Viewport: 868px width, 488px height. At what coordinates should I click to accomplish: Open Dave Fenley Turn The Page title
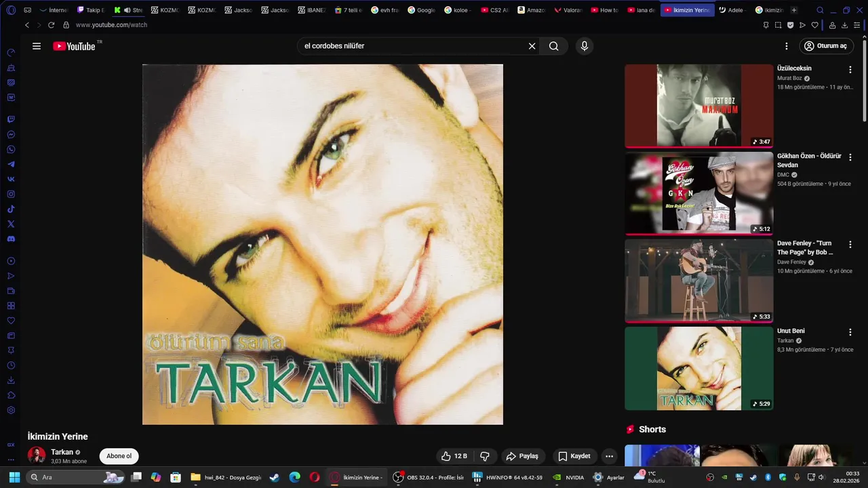point(805,247)
